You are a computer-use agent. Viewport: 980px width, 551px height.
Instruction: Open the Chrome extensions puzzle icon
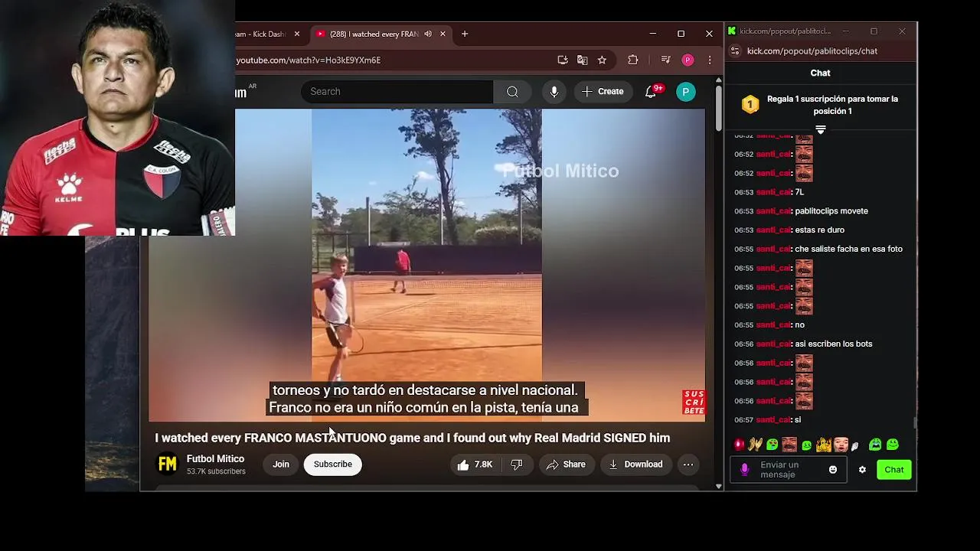click(632, 60)
